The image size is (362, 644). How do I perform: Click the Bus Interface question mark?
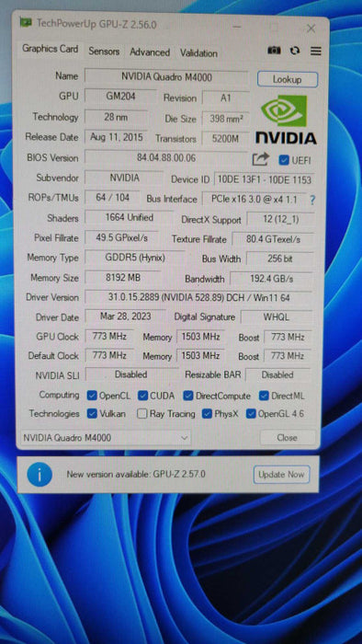312,201
